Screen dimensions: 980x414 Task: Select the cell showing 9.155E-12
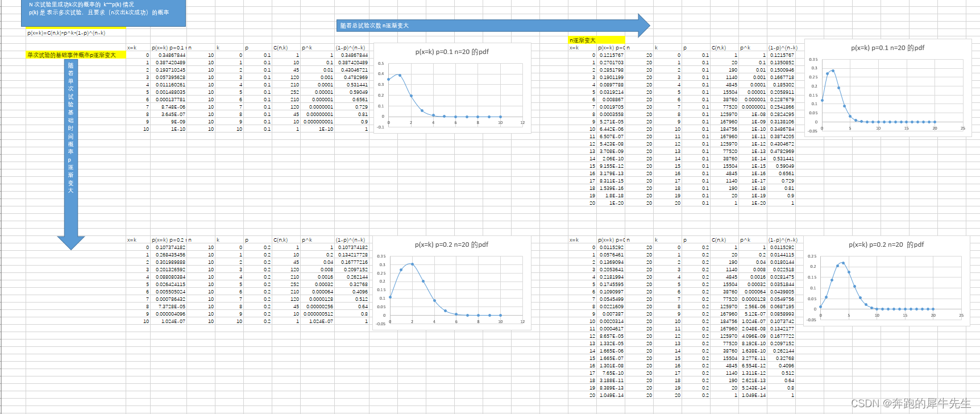611,166
